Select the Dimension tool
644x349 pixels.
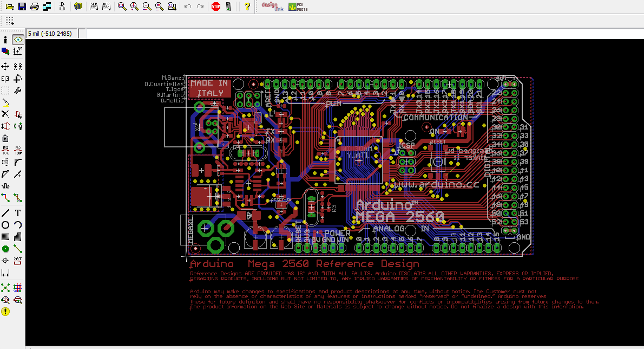pyautogui.click(x=5, y=273)
